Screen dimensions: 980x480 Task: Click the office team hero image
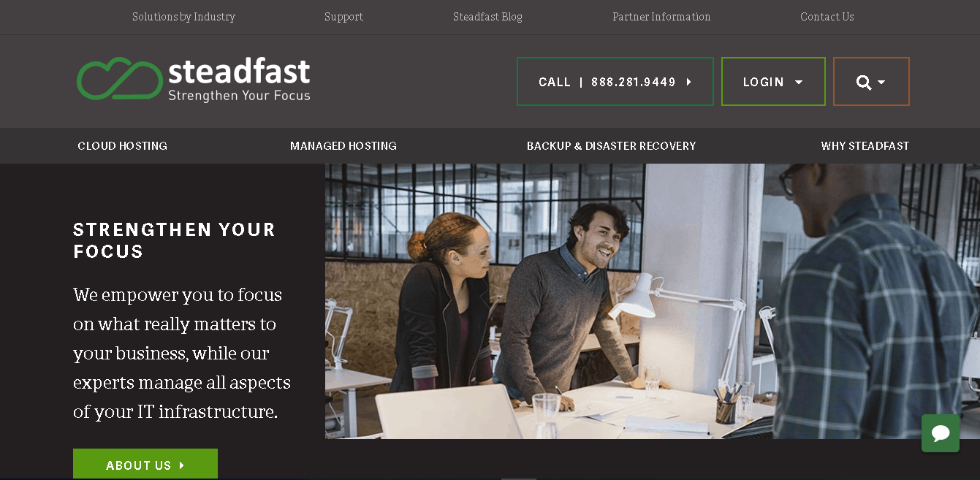pyautogui.click(x=653, y=301)
